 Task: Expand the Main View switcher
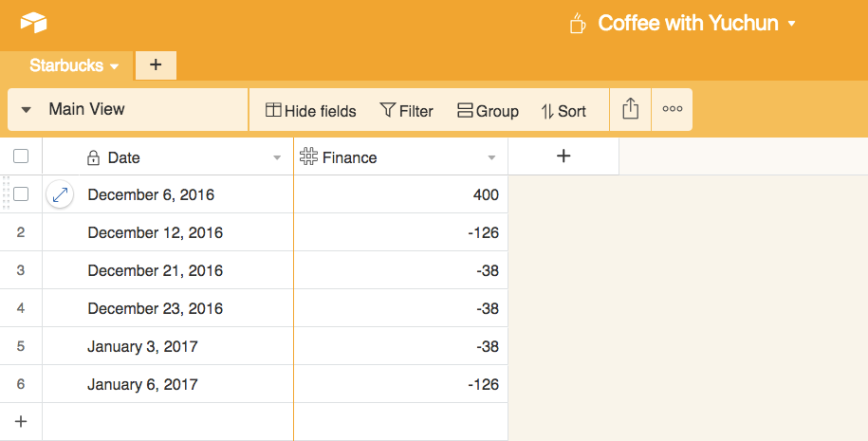(x=27, y=110)
